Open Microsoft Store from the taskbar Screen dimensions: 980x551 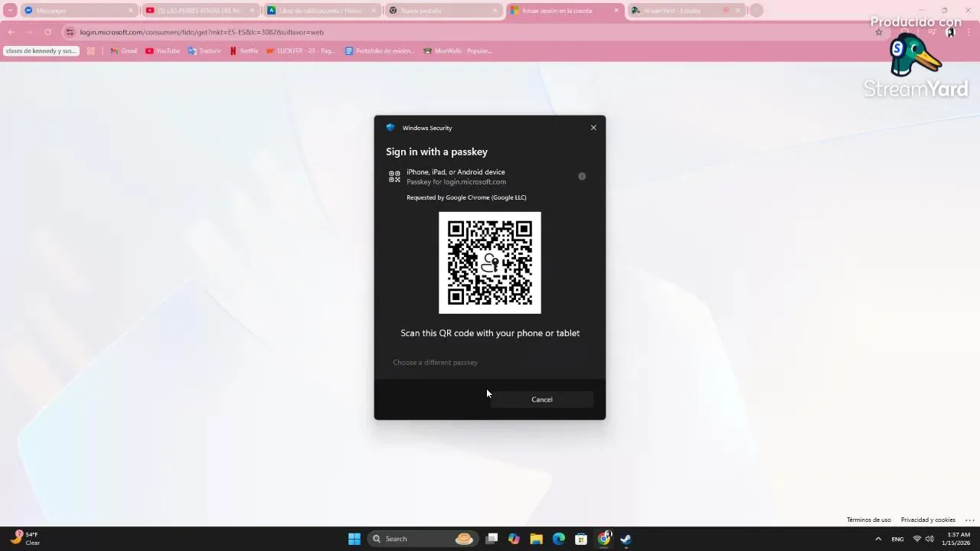click(581, 539)
